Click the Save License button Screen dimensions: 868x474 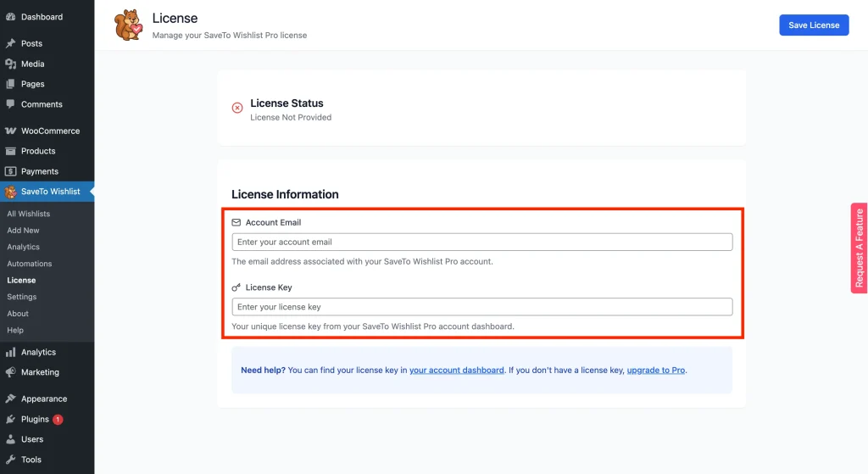[814, 25]
